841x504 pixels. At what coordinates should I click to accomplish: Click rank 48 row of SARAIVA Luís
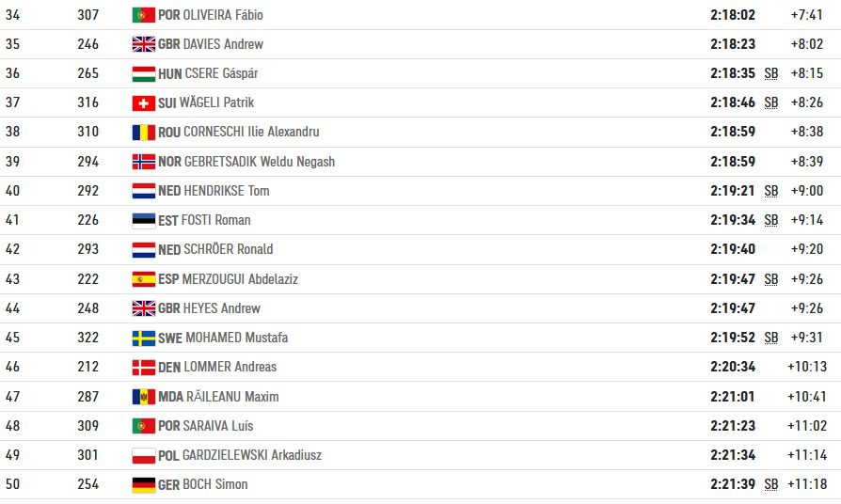click(x=420, y=426)
